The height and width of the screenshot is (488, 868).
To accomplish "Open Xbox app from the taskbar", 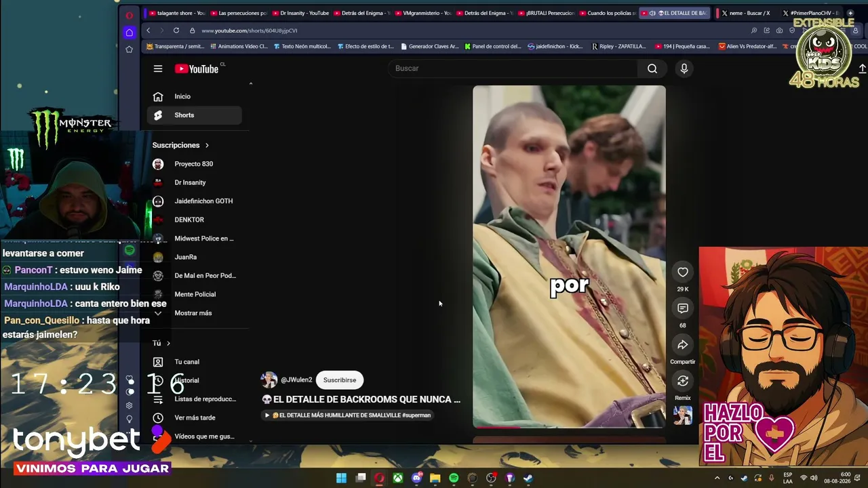I will tap(398, 478).
